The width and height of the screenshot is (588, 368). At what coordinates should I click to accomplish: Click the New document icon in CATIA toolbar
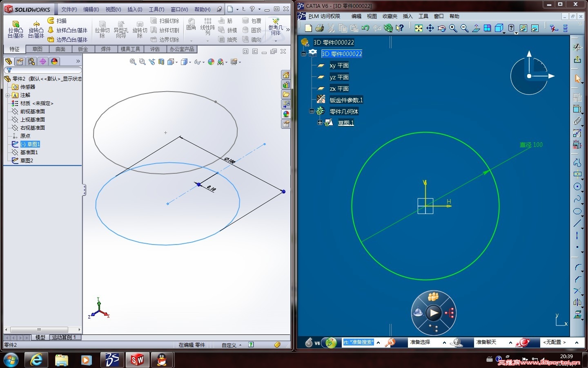(308, 28)
